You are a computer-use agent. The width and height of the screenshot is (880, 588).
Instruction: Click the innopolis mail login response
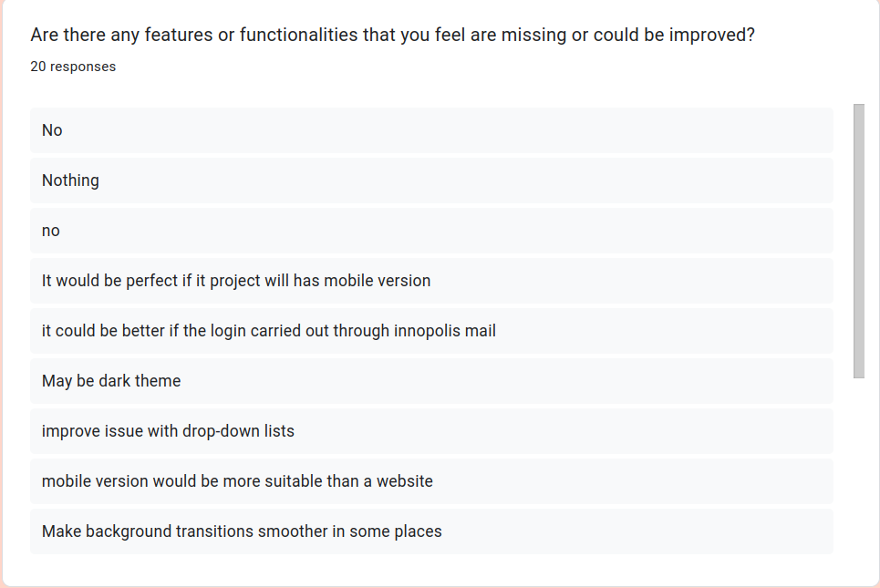pyautogui.click(x=431, y=331)
